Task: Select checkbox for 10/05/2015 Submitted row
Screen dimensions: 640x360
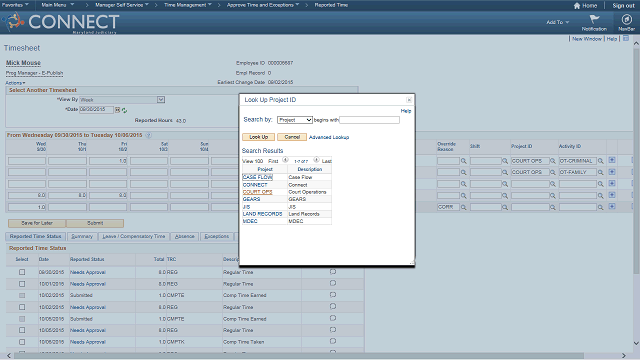Action: (x=22, y=319)
